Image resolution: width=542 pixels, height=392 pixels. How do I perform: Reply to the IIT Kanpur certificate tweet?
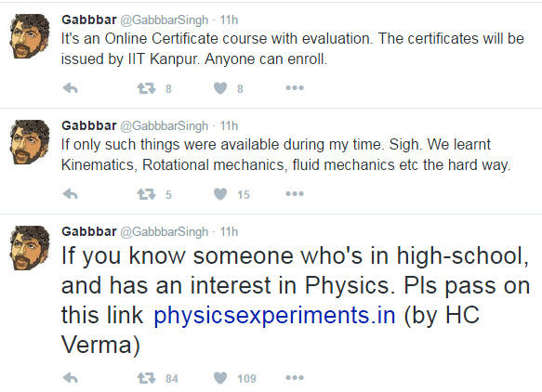[71, 88]
